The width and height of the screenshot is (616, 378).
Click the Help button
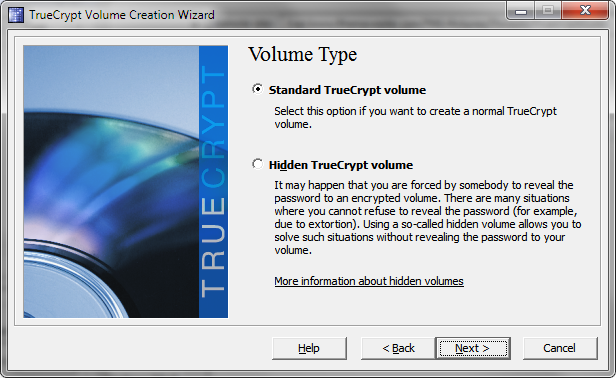[309, 348]
